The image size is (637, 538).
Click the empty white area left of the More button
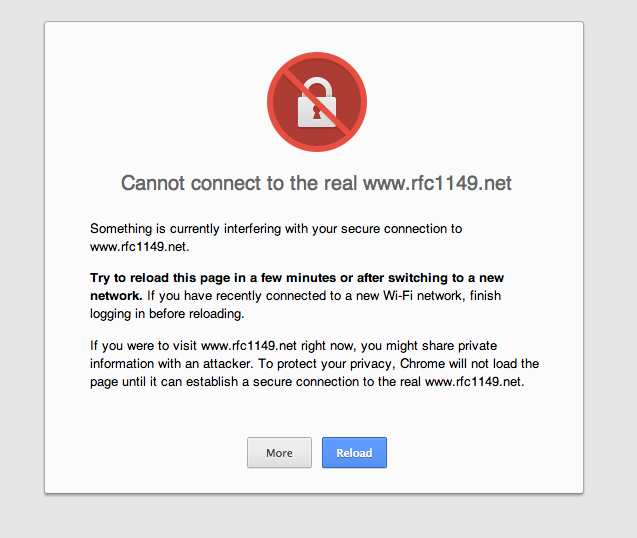pyautogui.click(x=150, y=453)
